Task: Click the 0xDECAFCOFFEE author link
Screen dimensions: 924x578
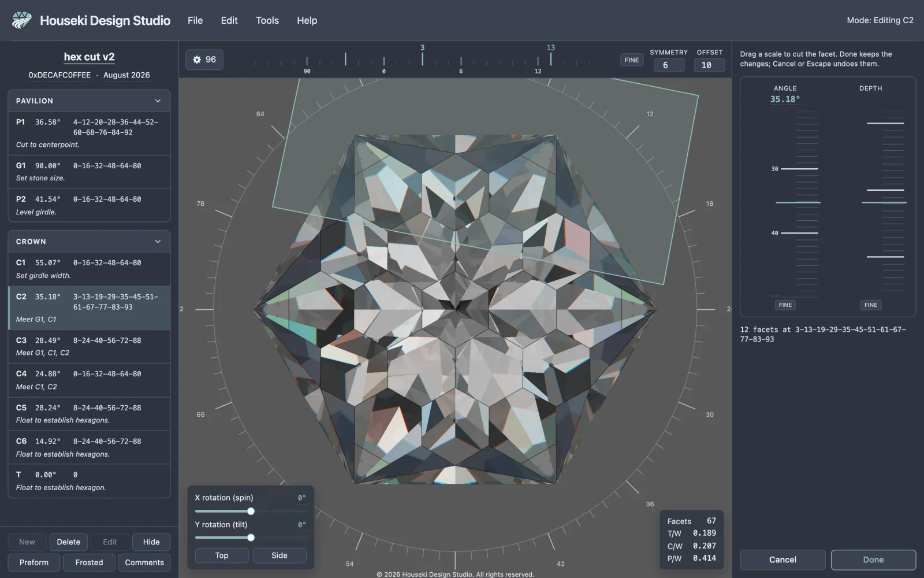Action: pyautogui.click(x=59, y=75)
